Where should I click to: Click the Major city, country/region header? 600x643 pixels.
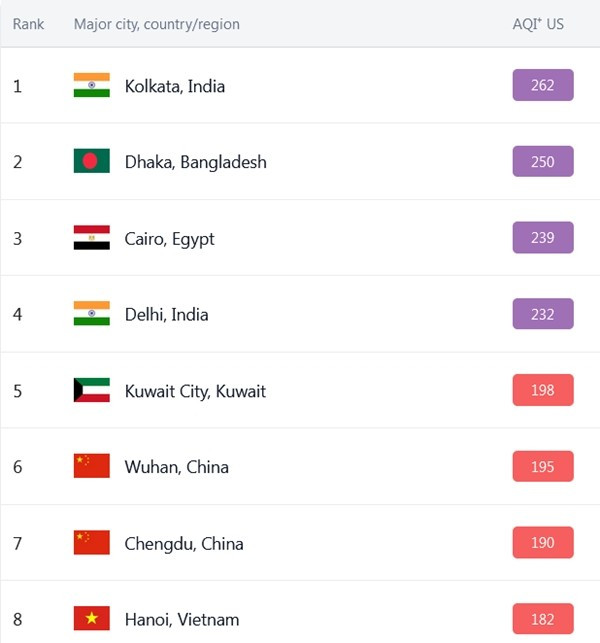coord(156,24)
